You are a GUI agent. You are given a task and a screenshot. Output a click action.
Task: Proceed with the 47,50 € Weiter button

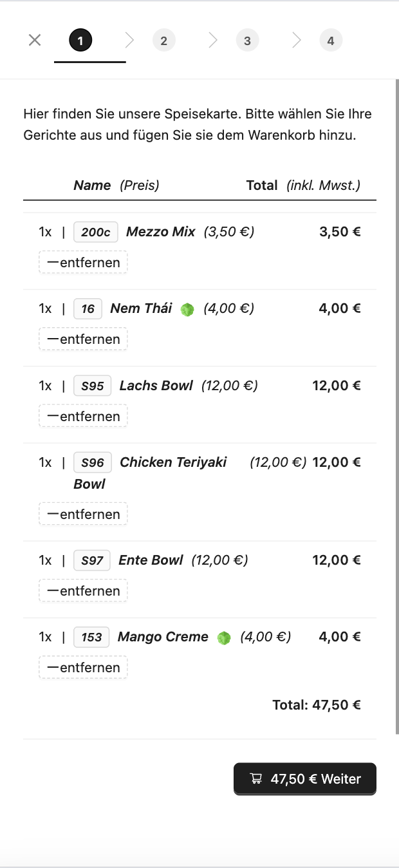[305, 779]
